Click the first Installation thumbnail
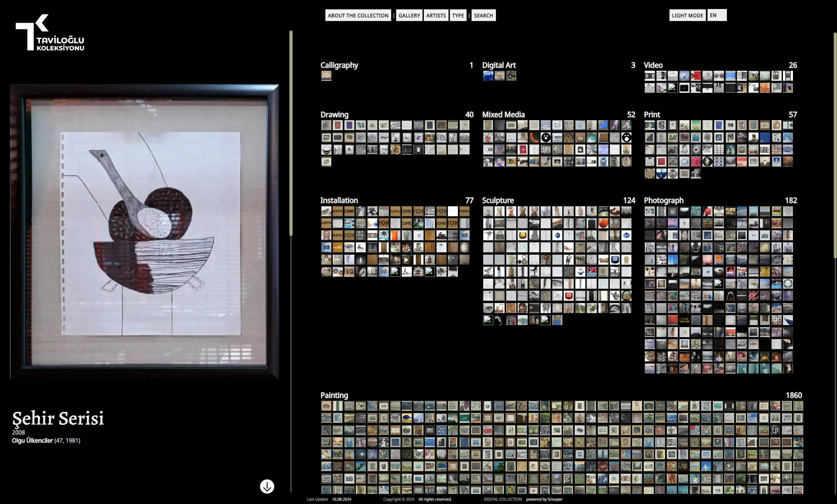The image size is (837, 504). pos(326,211)
